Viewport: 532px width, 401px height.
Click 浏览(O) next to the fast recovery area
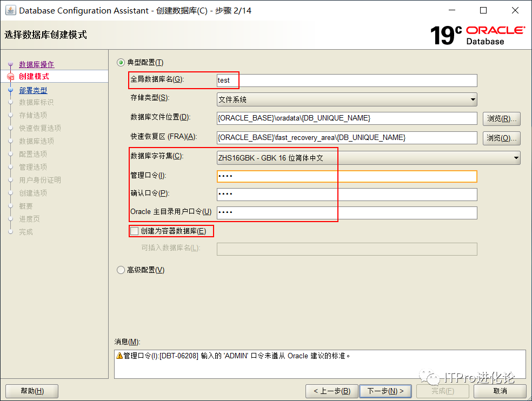[x=502, y=138]
